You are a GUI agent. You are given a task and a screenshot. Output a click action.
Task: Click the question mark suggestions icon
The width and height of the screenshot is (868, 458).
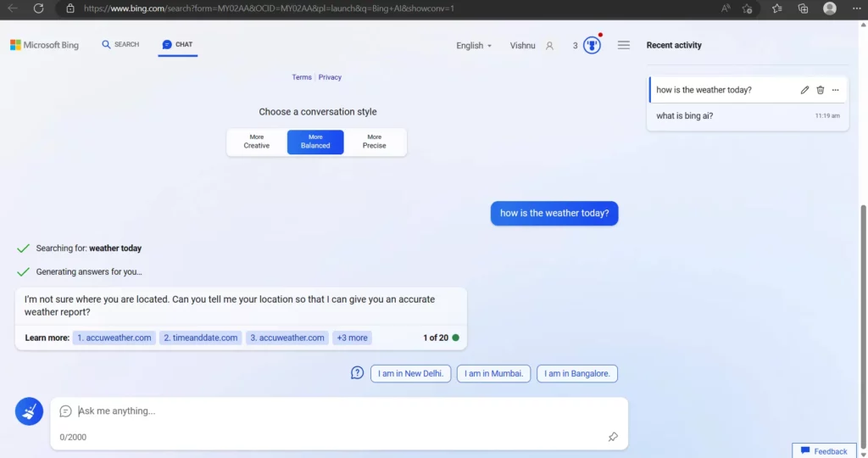(x=357, y=372)
